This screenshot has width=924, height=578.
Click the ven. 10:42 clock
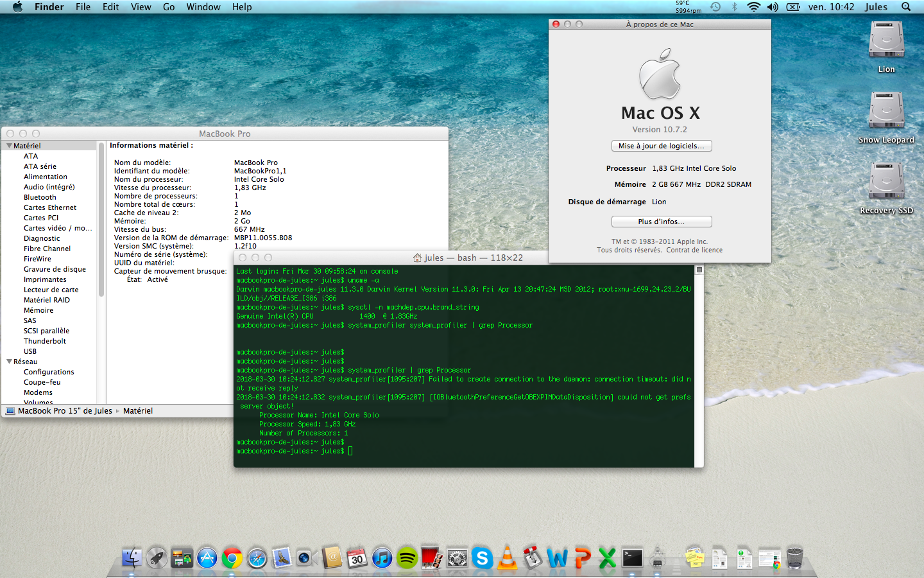[831, 6]
